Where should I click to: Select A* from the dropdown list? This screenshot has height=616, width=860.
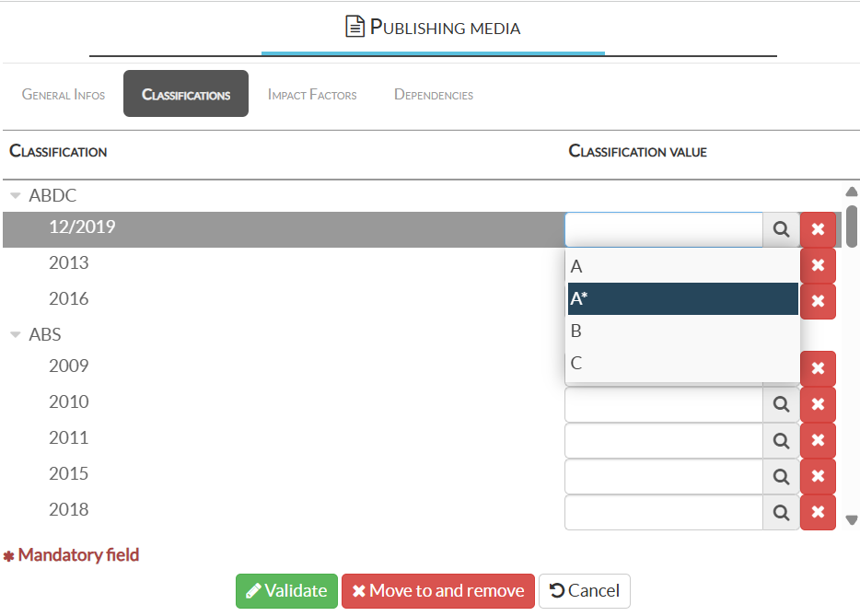point(681,299)
